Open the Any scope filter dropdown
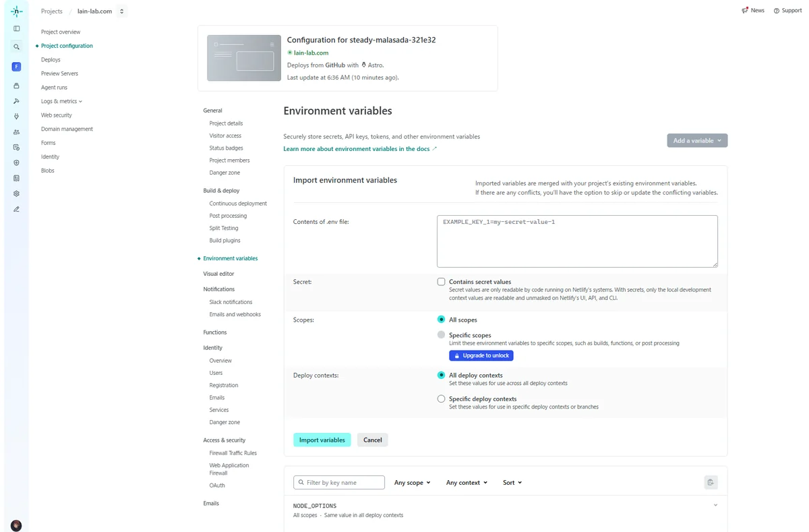The image size is (809, 532). (x=412, y=483)
